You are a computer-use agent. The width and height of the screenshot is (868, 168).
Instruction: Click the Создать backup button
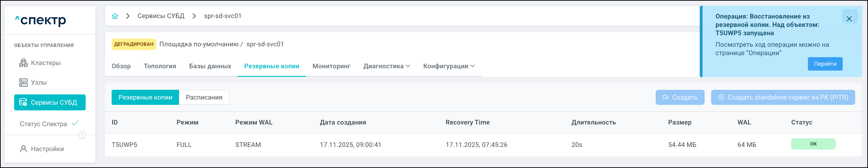(680, 97)
